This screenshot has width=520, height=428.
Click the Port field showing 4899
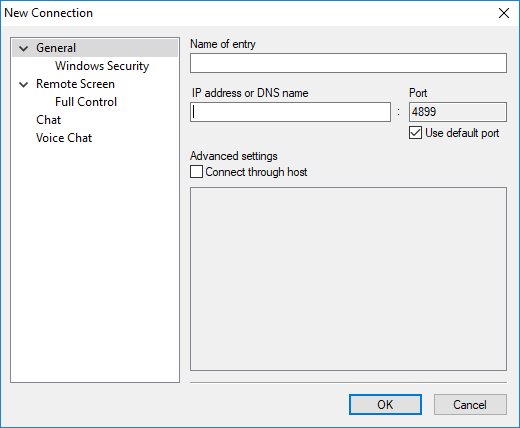tap(458, 112)
